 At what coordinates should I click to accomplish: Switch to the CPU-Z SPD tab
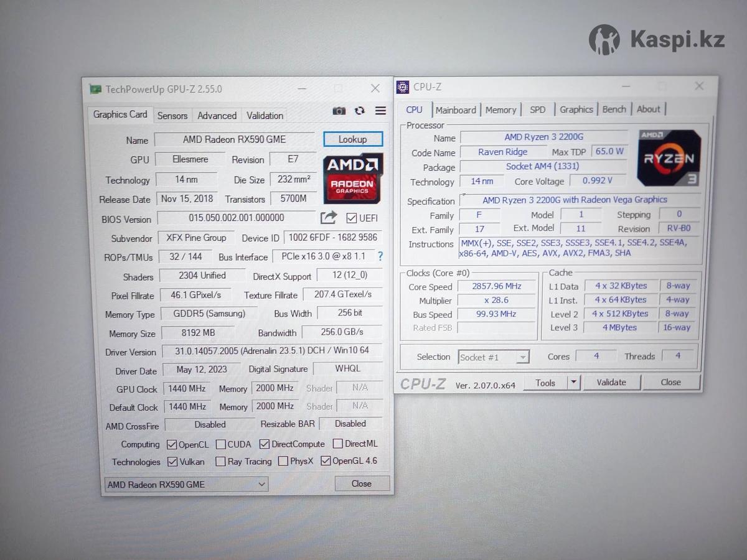point(538,110)
